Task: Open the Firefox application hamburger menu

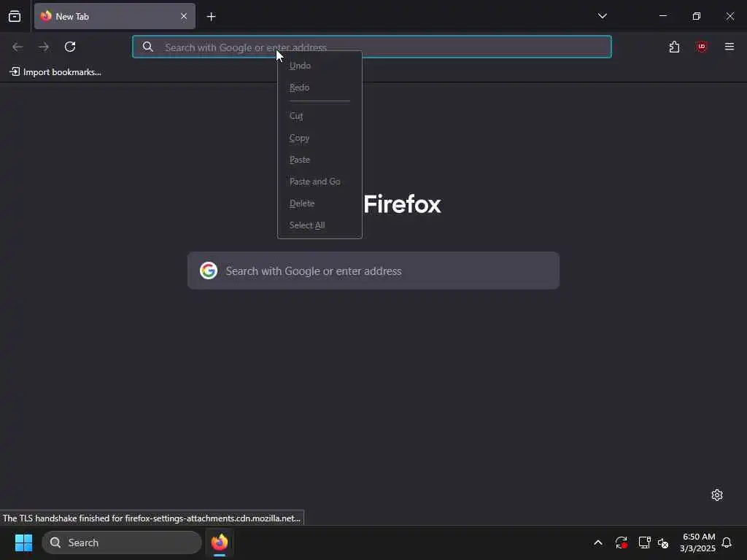Action: tap(729, 47)
